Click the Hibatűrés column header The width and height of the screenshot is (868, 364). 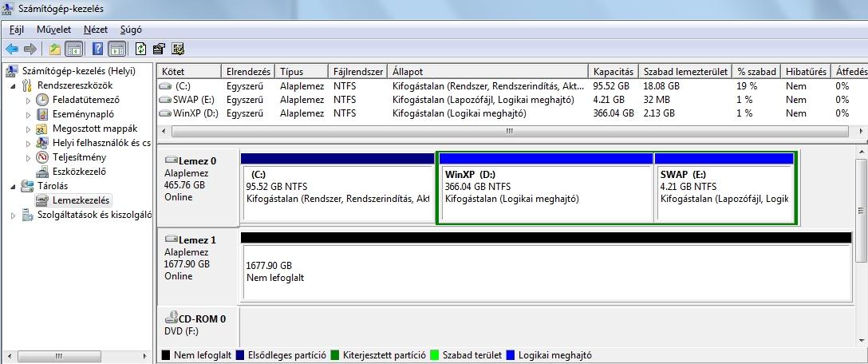click(806, 72)
